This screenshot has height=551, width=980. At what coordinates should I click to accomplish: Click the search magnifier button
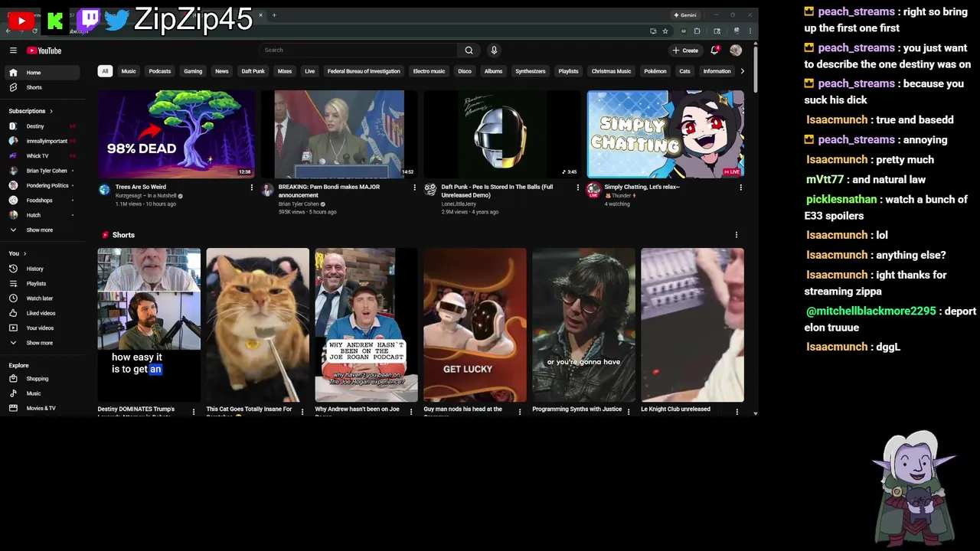tap(469, 51)
